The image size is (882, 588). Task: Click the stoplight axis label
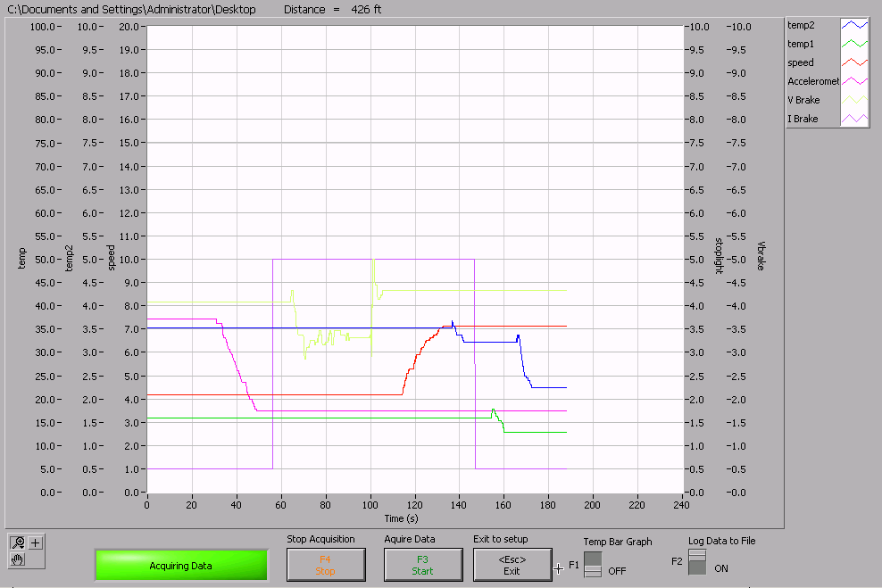[719, 256]
